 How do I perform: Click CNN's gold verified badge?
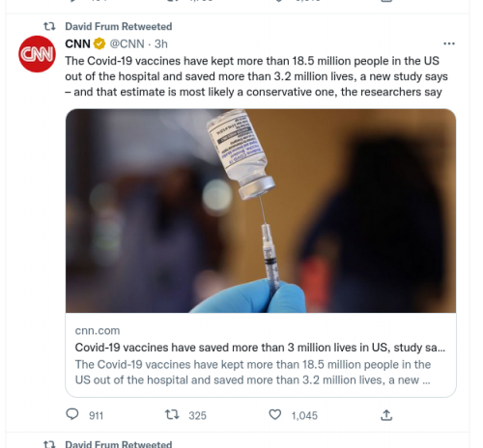(x=99, y=43)
